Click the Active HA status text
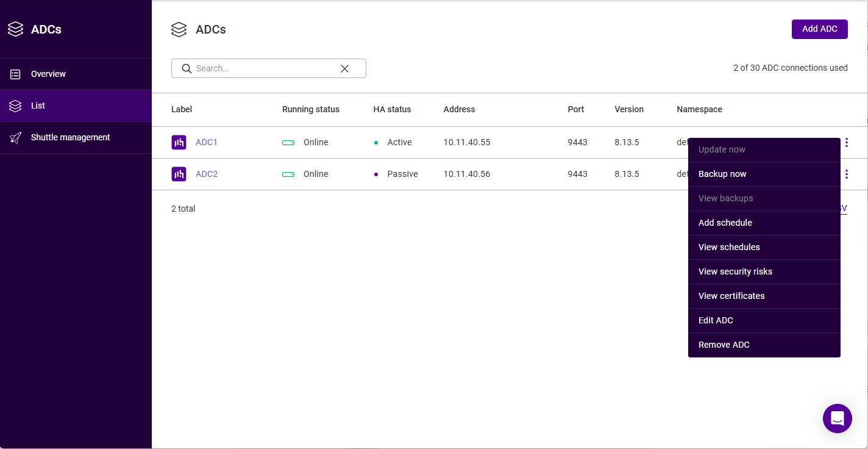Screen dimensions: 868x449 [399, 142]
